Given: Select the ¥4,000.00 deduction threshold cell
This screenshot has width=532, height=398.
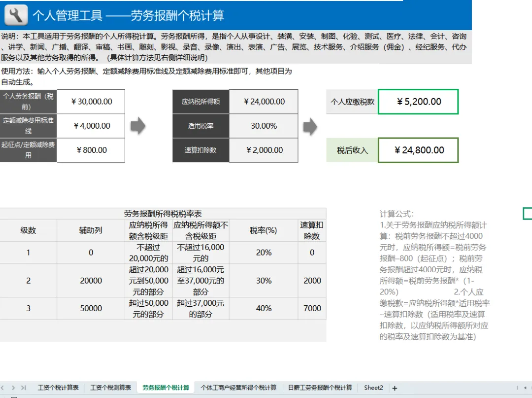Looking at the screenshot, I should 91,126.
